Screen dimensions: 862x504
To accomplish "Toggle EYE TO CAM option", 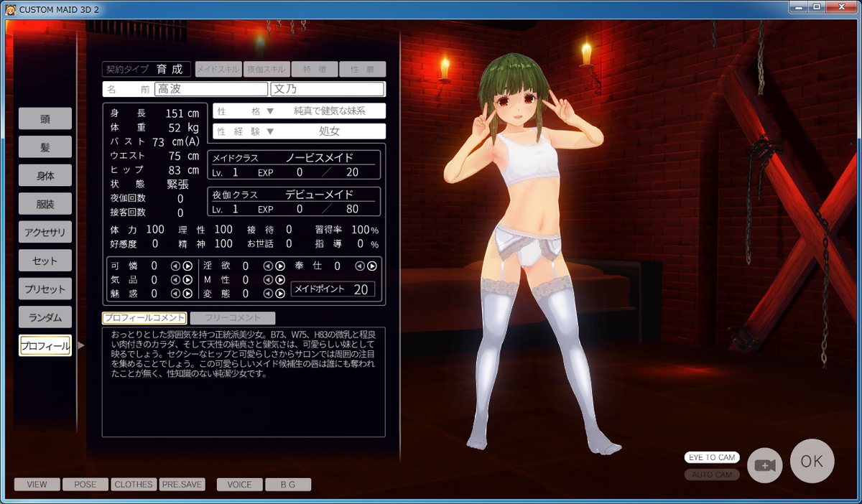I will pyautogui.click(x=712, y=457).
